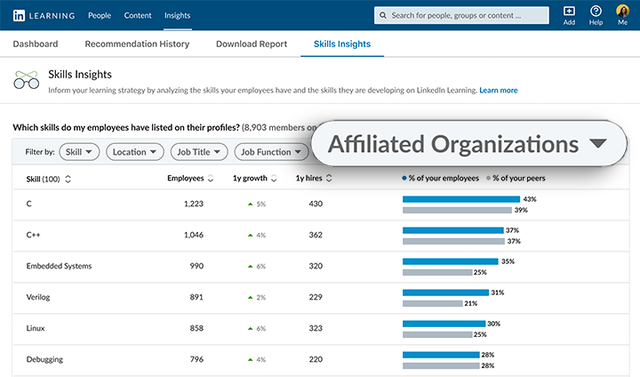This screenshot has width=640, height=377.
Task: Click growth arrow in Linux row
Action: point(250,328)
